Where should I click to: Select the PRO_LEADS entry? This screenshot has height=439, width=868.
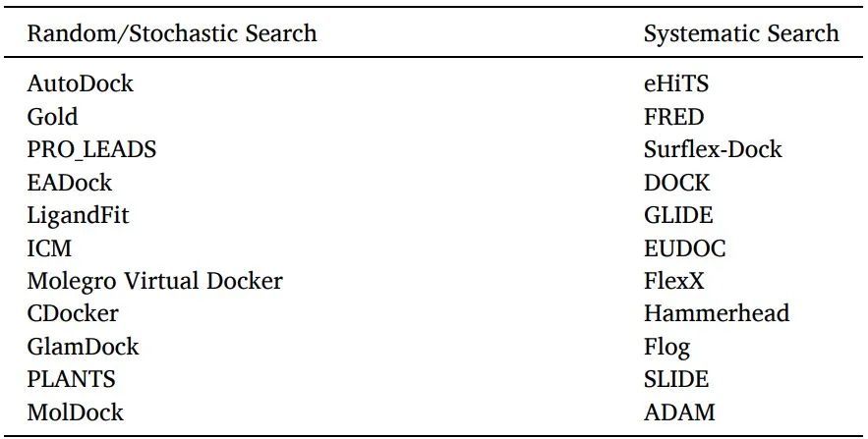(91, 150)
